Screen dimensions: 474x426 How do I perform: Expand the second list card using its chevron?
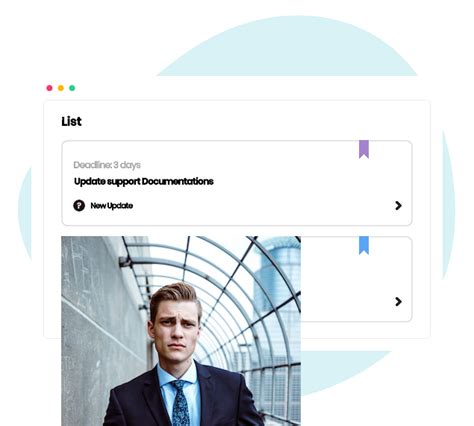(x=398, y=302)
